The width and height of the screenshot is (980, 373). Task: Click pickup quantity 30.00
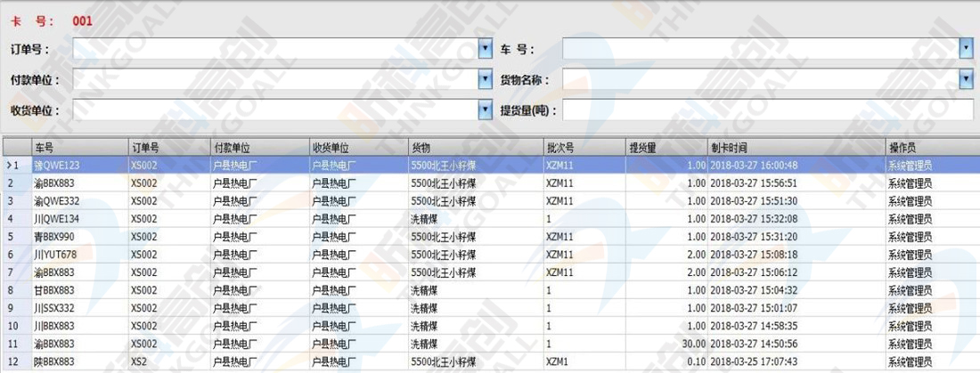(694, 345)
